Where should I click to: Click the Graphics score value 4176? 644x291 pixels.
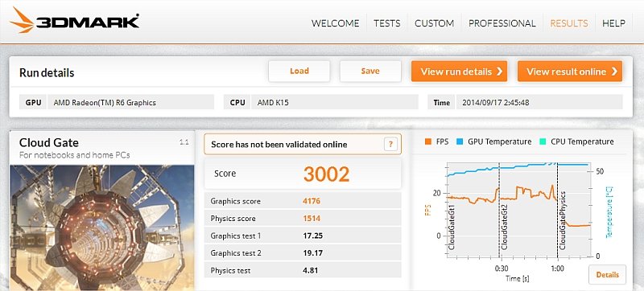[312, 201]
